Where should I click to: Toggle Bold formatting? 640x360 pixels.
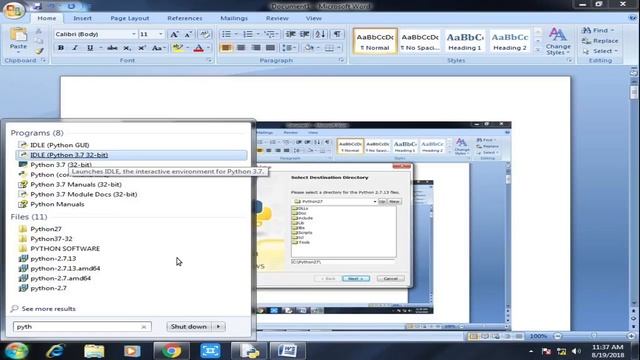61,48
